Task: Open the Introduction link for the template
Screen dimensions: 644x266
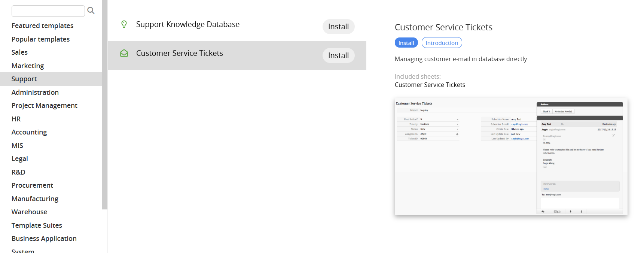Action: click(442, 43)
